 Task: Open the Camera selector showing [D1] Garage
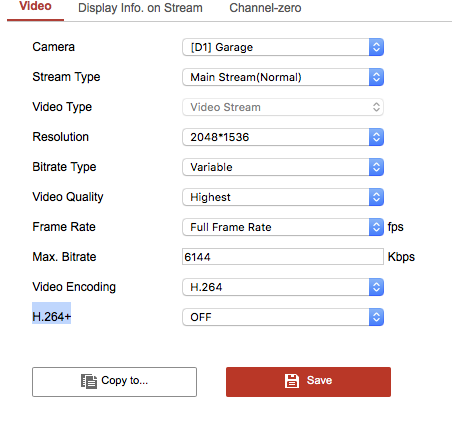(283, 47)
